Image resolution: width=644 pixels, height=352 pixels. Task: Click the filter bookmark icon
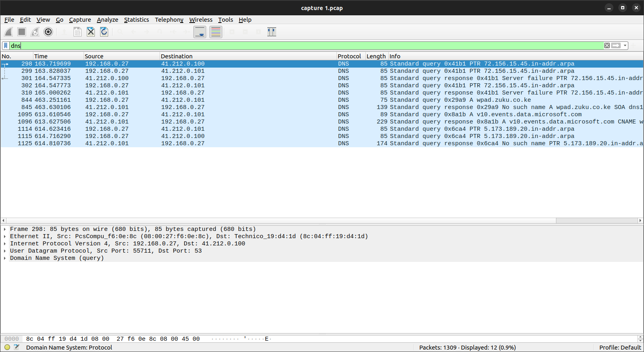click(6, 45)
